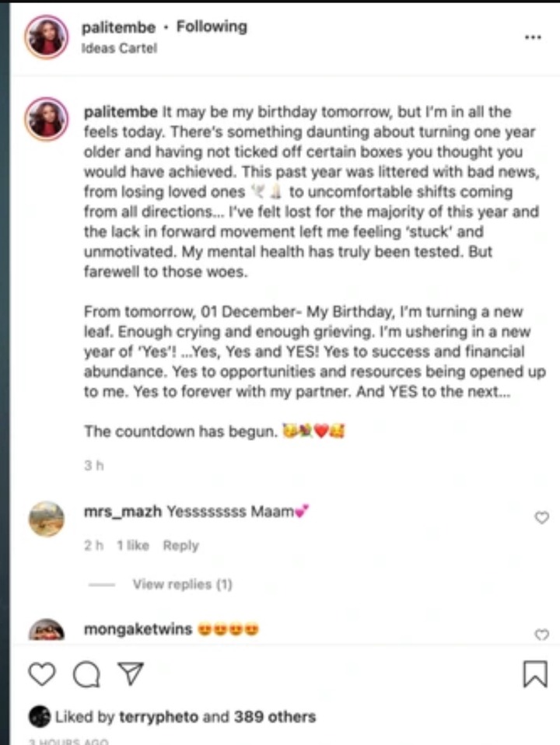Save post with bookmark icon
This screenshot has width=560, height=745.
[x=535, y=673]
